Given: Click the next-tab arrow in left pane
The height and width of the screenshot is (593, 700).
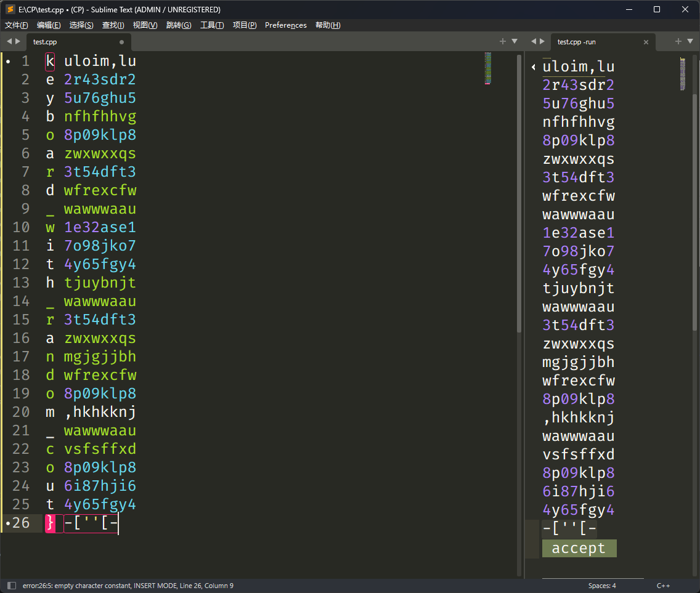Looking at the screenshot, I should 18,41.
